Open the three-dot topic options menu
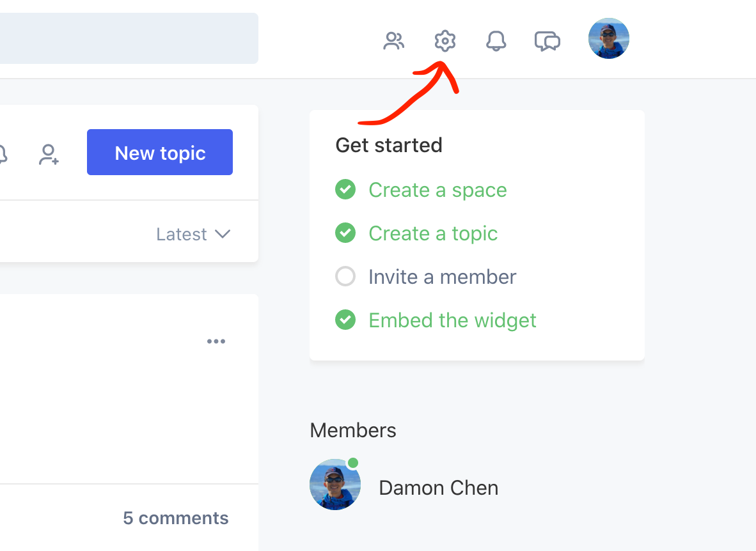 tap(216, 341)
